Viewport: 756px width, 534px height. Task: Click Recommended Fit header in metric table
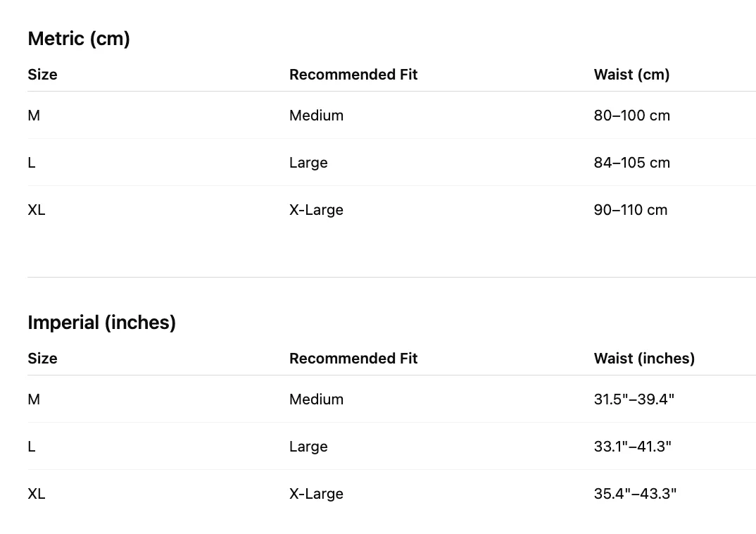pos(353,74)
